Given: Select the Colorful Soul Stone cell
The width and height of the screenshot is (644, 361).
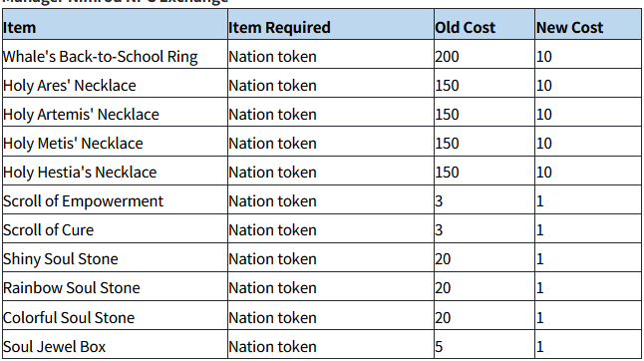Looking at the screenshot, I should coord(115,316).
